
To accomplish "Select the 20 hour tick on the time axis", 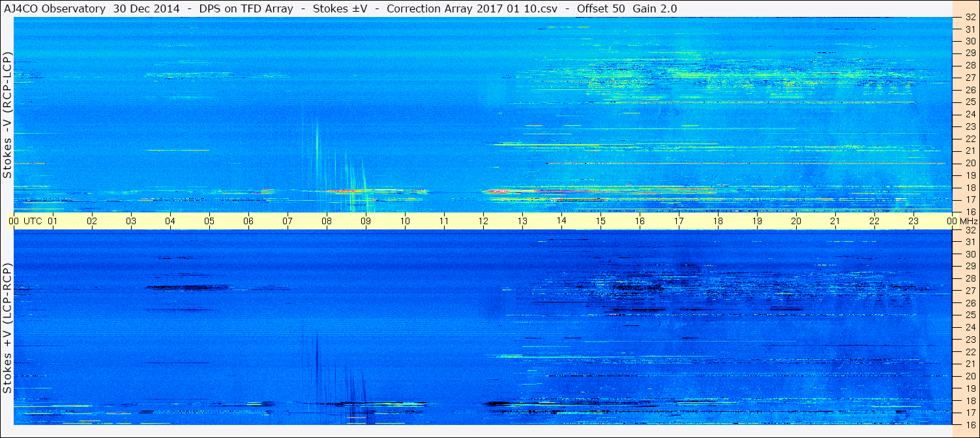I will pos(796,221).
